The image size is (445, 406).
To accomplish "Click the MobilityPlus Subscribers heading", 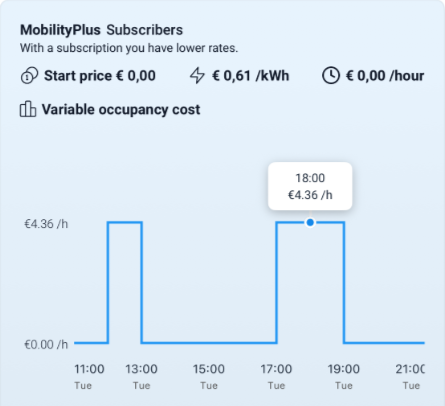I will 101,30.
